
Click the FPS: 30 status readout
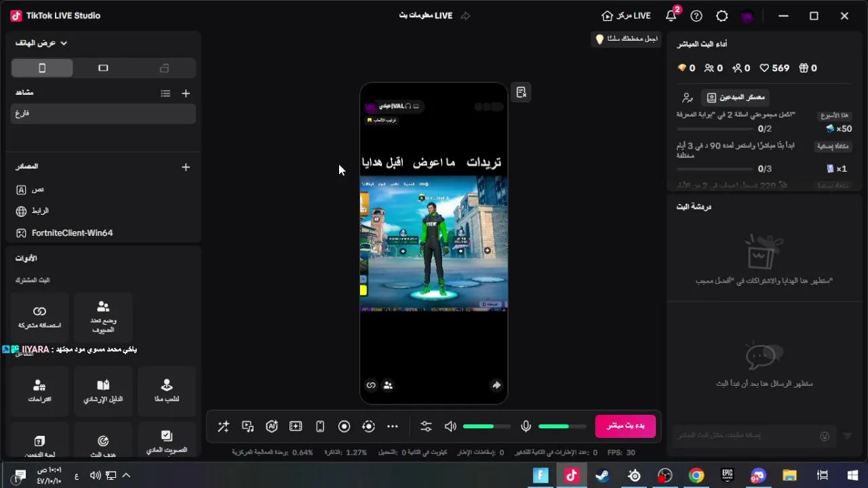point(621,452)
